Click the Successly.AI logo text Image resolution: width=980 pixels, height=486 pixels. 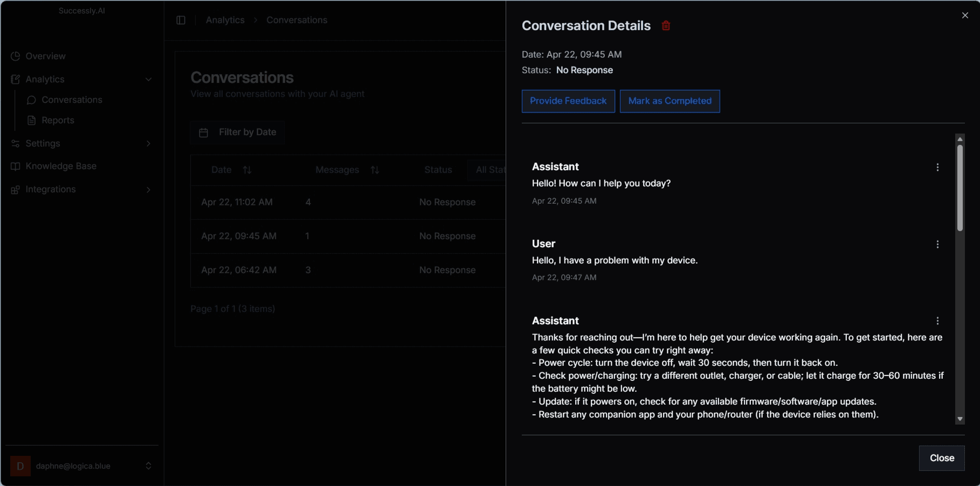tap(82, 11)
